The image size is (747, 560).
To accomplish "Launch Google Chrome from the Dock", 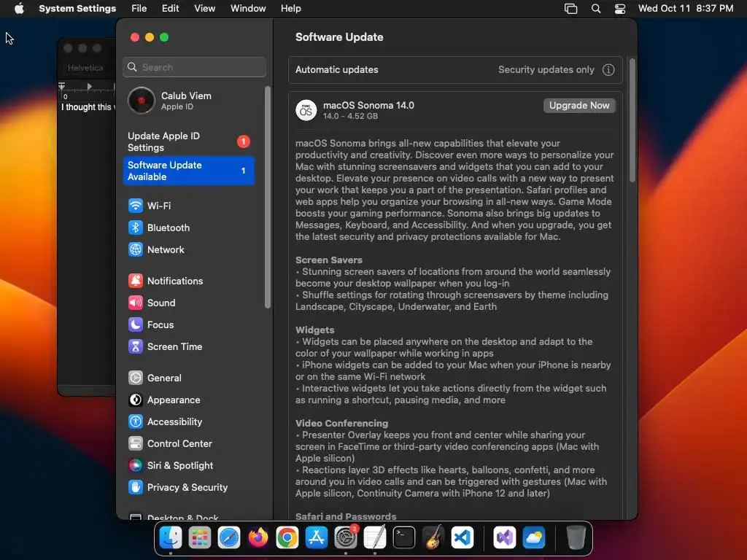I will pos(287,538).
